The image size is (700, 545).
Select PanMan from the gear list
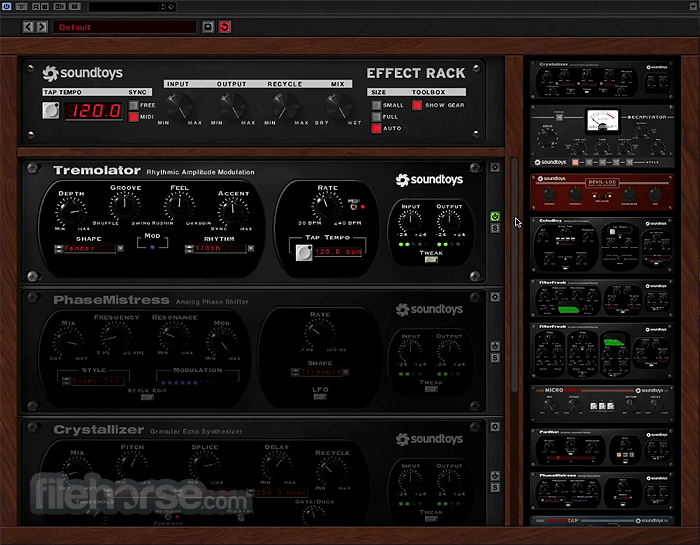602,448
